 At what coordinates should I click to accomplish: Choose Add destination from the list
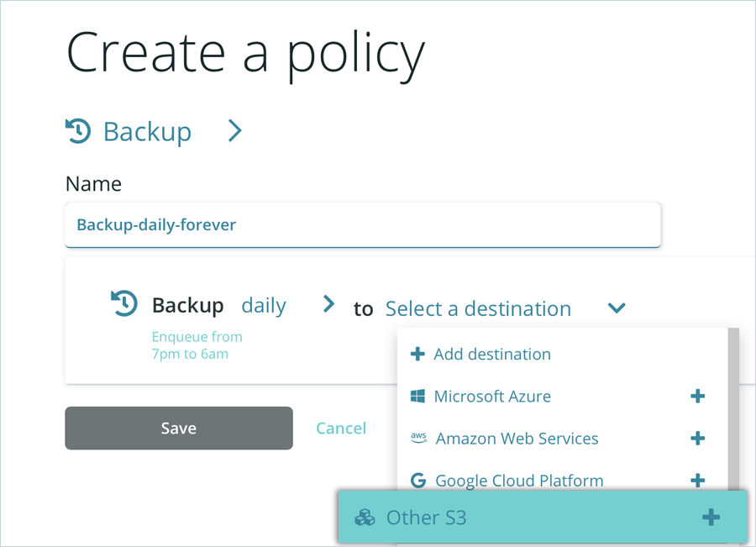pos(491,354)
